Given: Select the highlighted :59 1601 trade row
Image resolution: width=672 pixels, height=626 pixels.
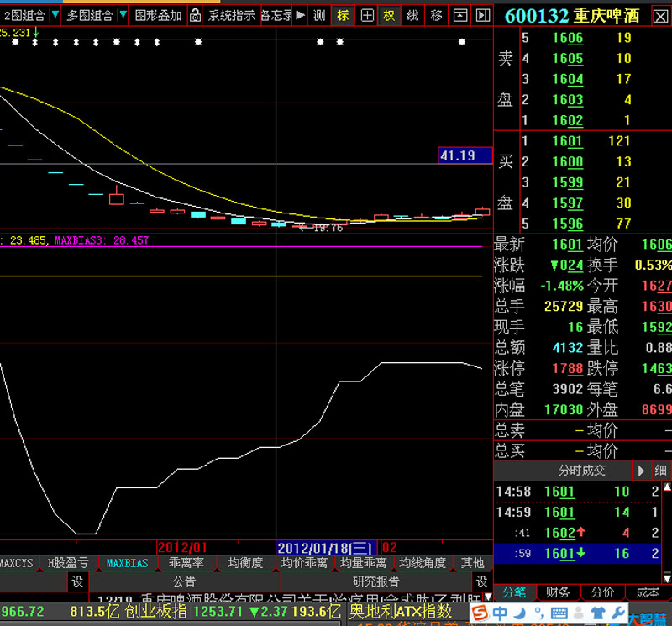Looking at the screenshot, I should 577,554.
